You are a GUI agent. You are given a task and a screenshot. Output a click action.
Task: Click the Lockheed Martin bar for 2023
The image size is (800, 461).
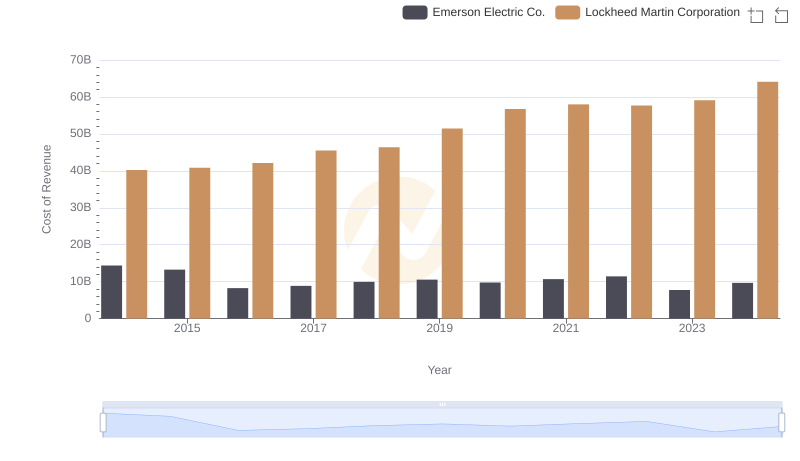click(704, 209)
